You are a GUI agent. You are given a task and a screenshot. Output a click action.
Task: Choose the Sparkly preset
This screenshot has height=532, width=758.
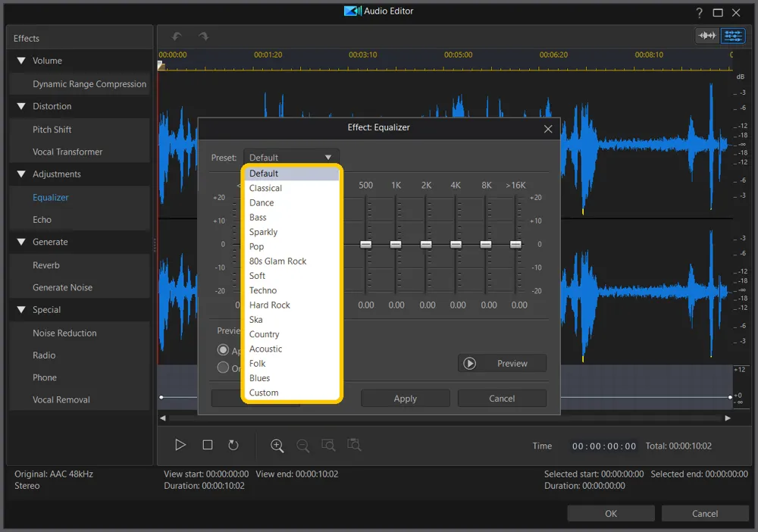(x=292, y=232)
